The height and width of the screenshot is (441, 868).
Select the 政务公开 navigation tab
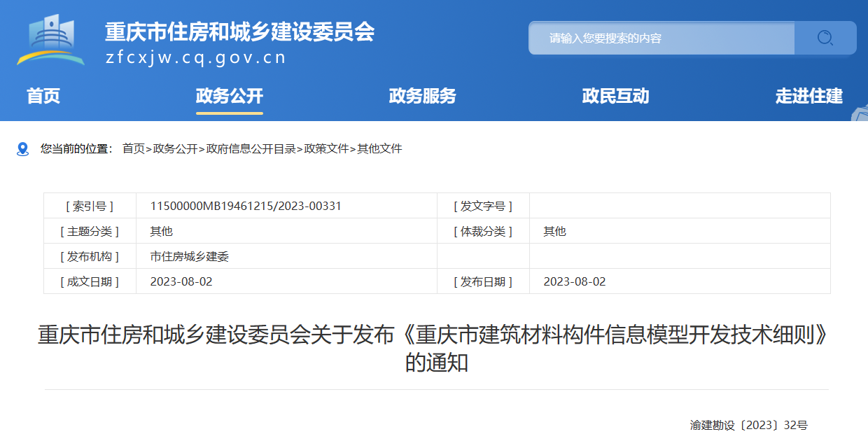230,97
